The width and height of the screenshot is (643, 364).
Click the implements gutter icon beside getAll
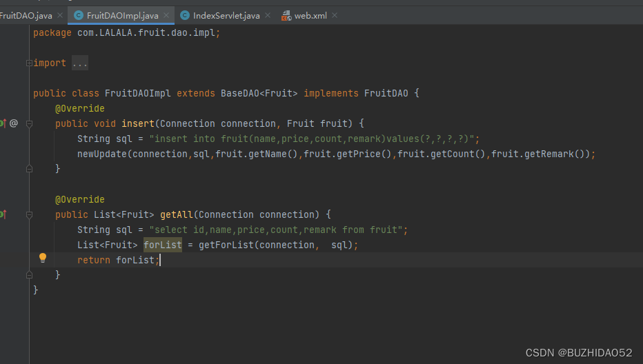[x=3, y=214]
